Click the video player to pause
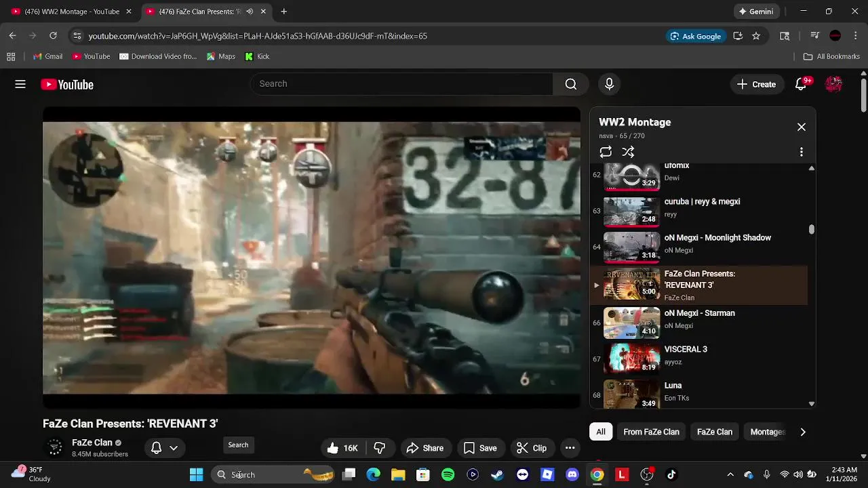 pos(311,258)
